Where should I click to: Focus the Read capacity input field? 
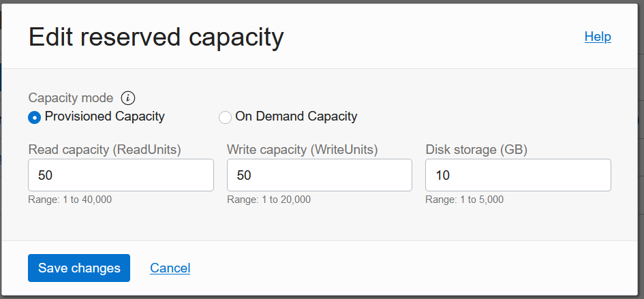[121, 175]
